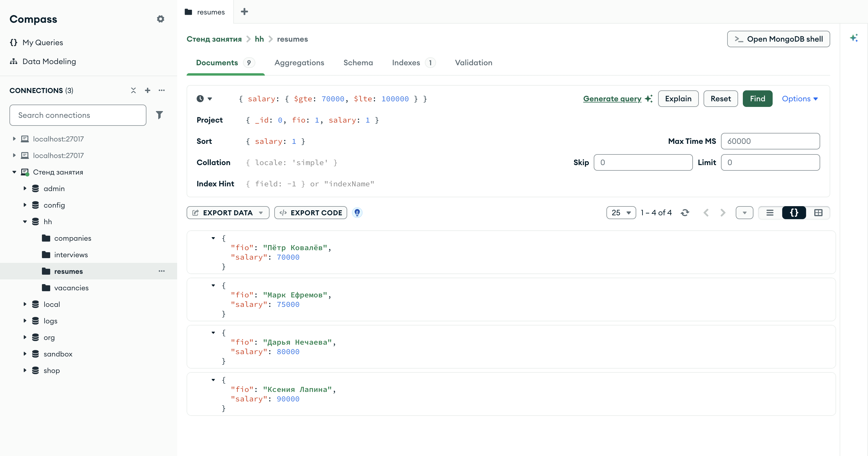Expand the sandbox database
Screen dimensions: 868x456
click(25, 354)
